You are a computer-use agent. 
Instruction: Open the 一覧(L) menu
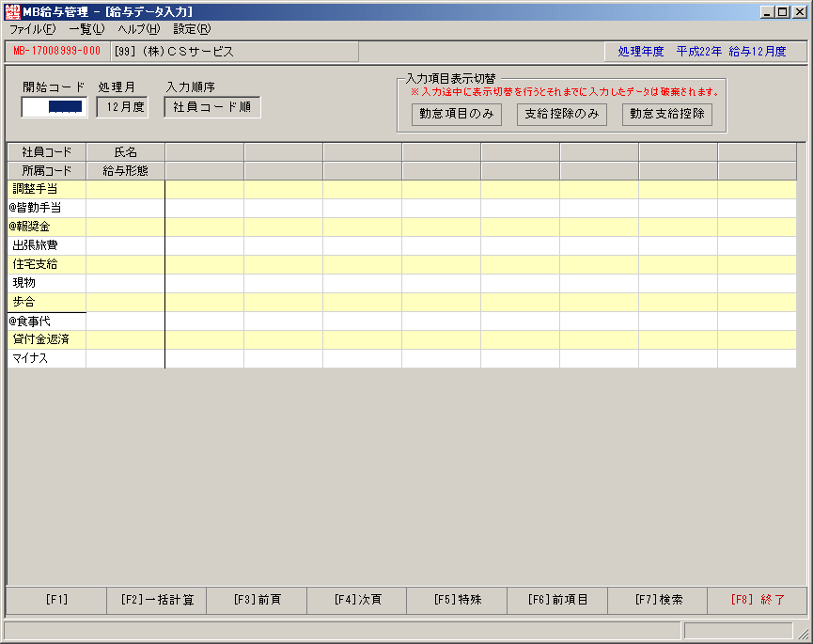click(86, 29)
